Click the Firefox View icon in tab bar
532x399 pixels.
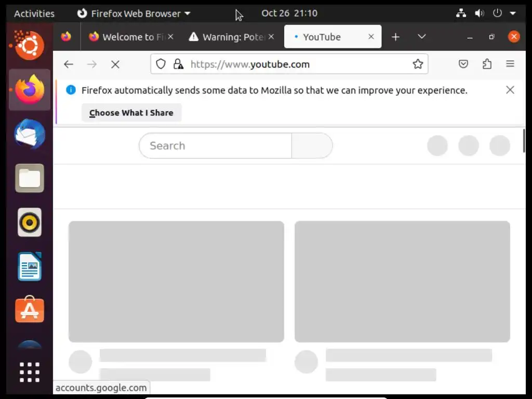(x=66, y=36)
